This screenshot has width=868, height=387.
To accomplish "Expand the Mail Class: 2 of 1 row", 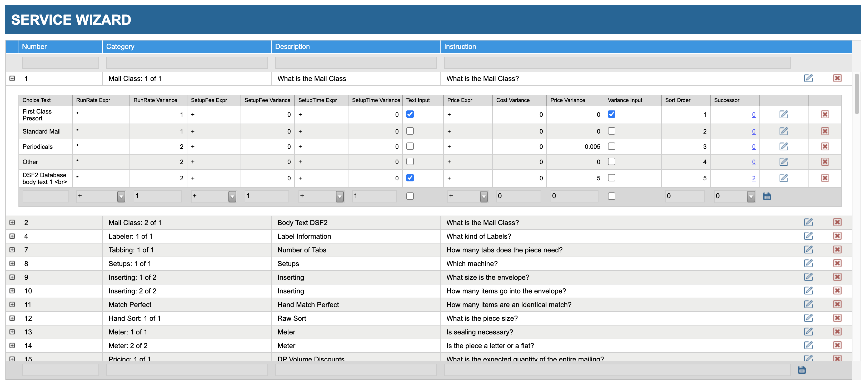I will point(12,222).
